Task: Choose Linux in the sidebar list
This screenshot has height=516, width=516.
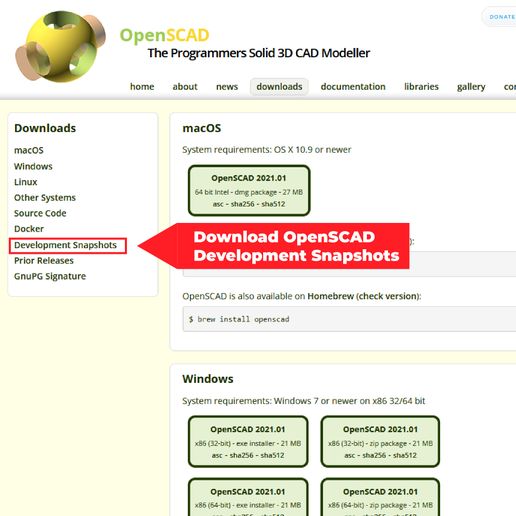Action: pos(26,182)
